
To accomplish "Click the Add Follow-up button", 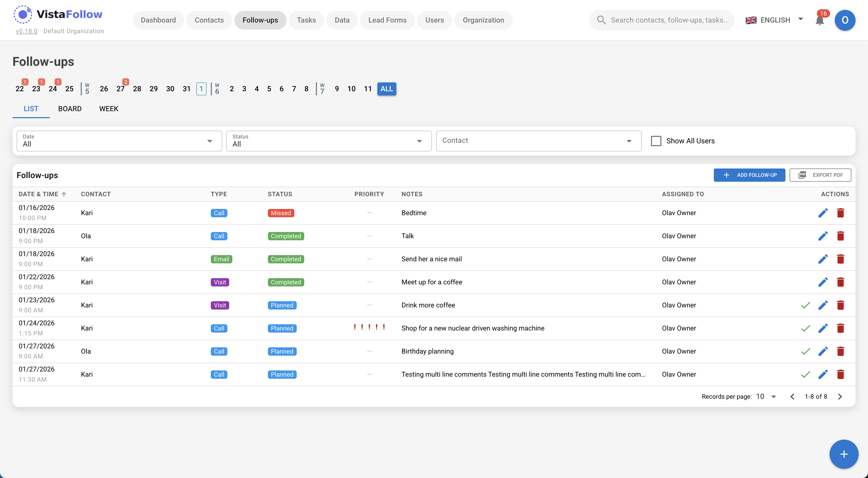I will 749,175.
